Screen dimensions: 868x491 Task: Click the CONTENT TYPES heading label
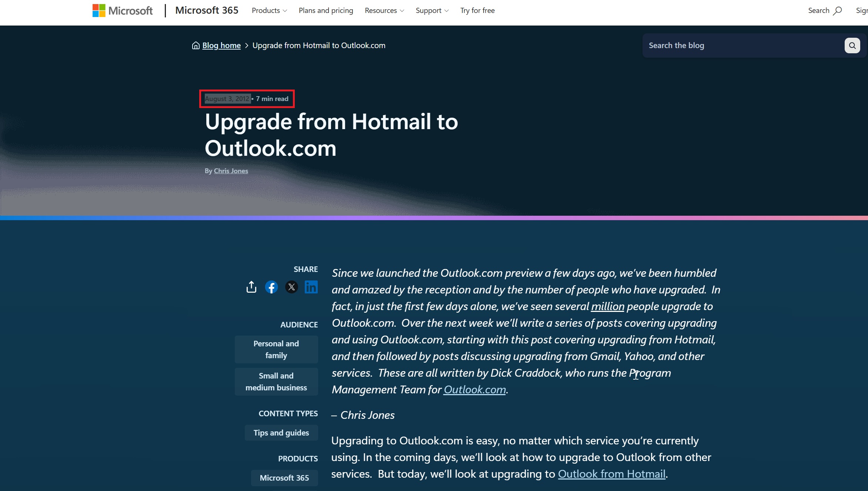[x=288, y=414]
